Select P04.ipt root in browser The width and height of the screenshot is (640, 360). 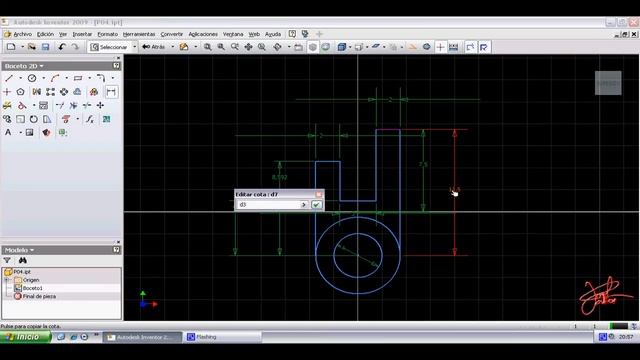pyautogui.click(x=18, y=272)
